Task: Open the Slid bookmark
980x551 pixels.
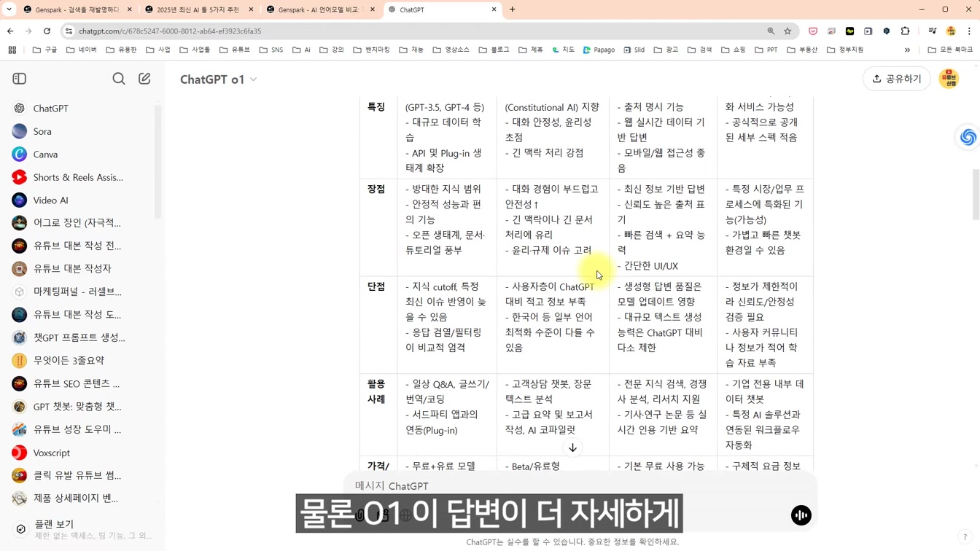Action: tap(634, 50)
